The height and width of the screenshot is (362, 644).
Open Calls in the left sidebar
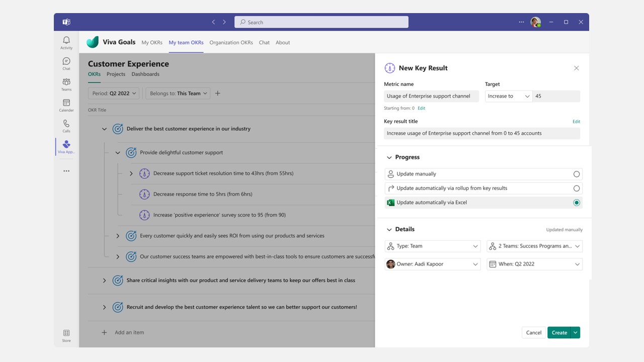point(66,126)
